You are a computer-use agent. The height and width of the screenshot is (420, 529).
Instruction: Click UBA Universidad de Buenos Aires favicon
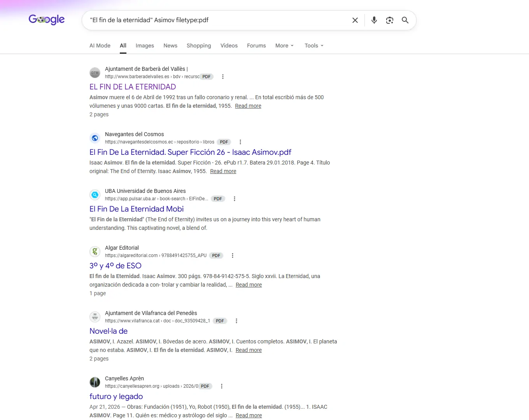point(95,195)
